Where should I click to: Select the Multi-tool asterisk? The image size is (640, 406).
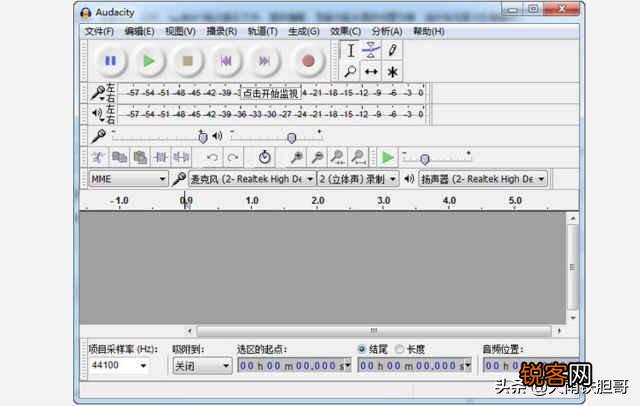point(392,72)
